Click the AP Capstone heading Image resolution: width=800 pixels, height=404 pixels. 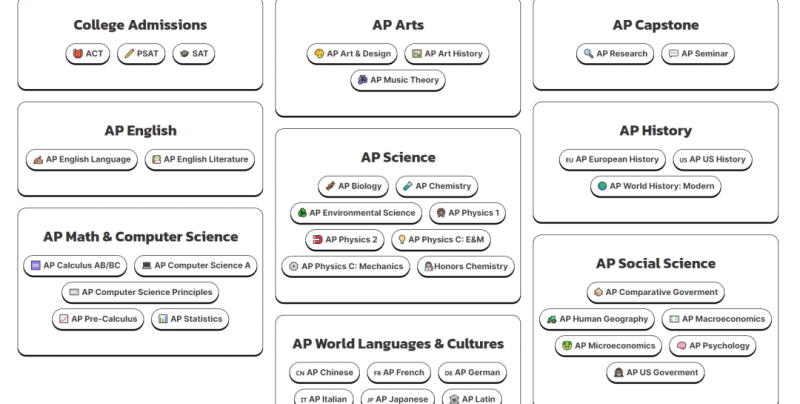(656, 25)
